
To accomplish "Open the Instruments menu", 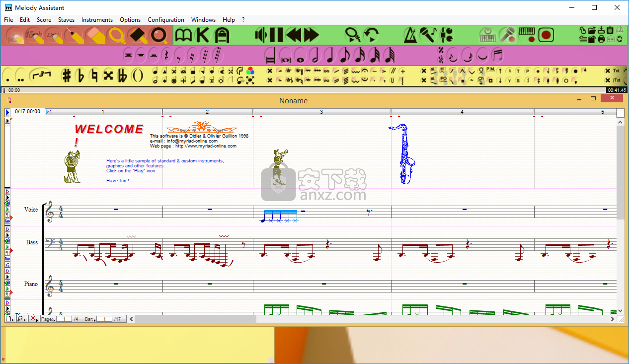I will [97, 20].
